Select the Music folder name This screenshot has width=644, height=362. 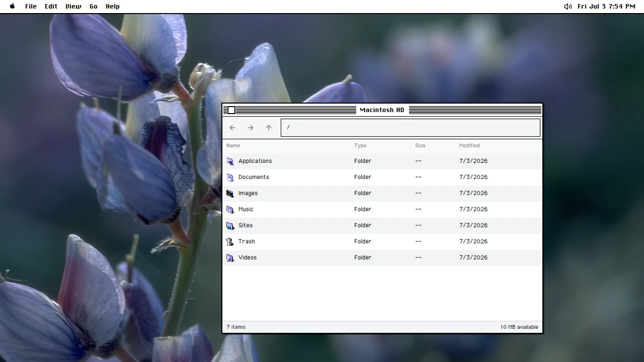(x=246, y=209)
